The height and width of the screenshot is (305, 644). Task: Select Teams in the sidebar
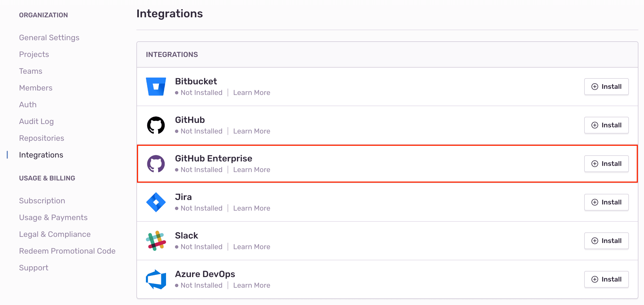30,71
